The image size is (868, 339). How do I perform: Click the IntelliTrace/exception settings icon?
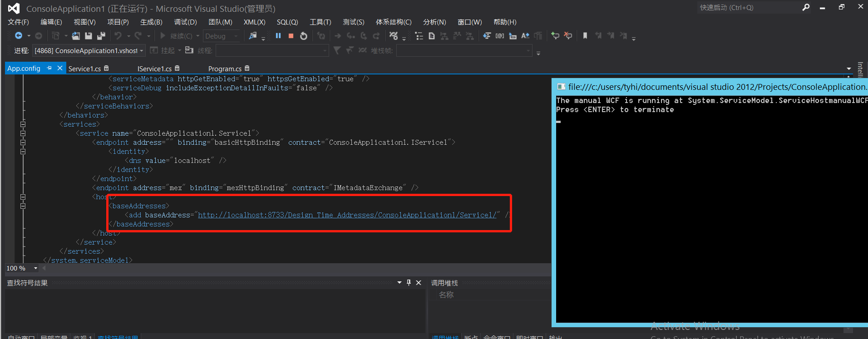pos(394,36)
